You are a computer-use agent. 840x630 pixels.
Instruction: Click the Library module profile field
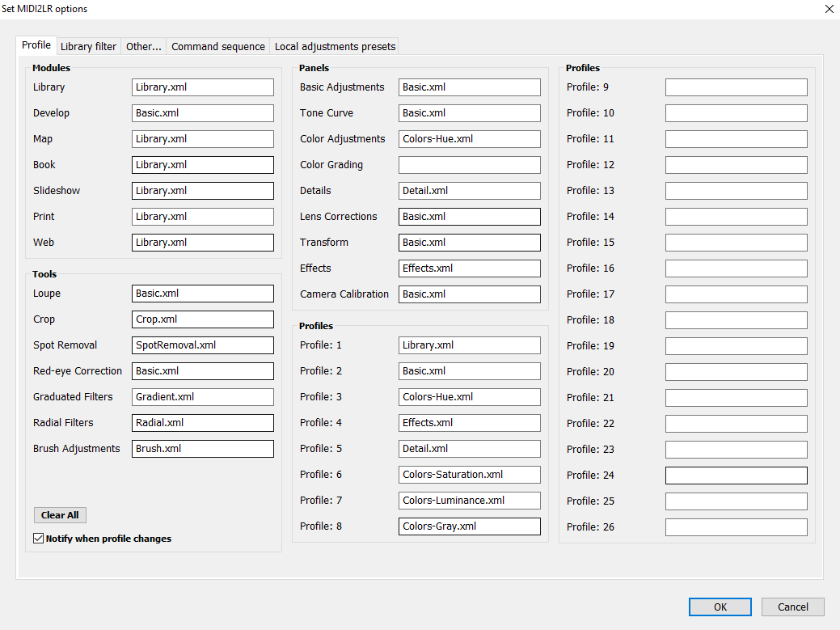click(x=202, y=87)
